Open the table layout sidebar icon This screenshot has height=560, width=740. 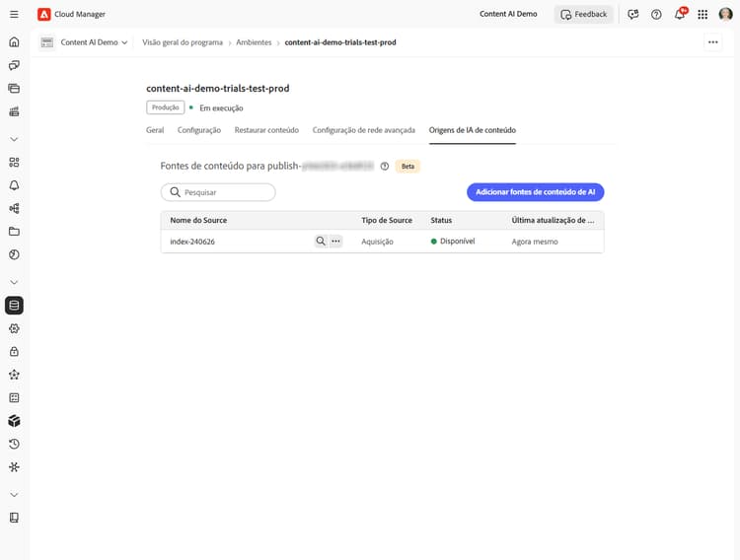pyautogui.click(x=14, y=397)
